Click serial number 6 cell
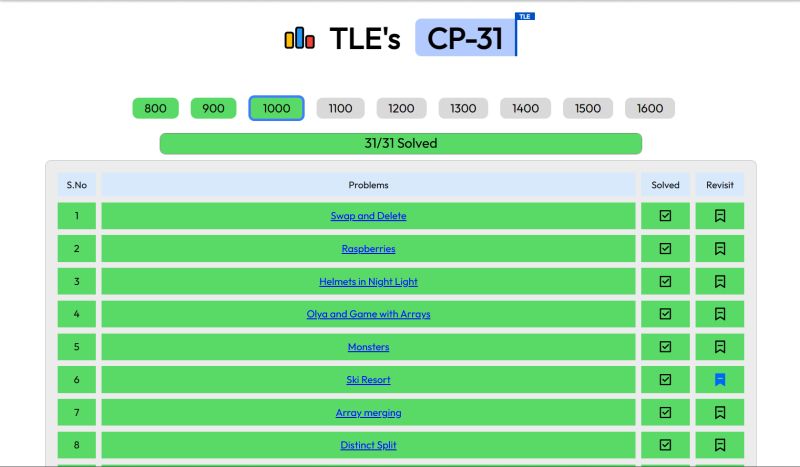The width and height of the screenshot is (800, 467). click(77, 380)
